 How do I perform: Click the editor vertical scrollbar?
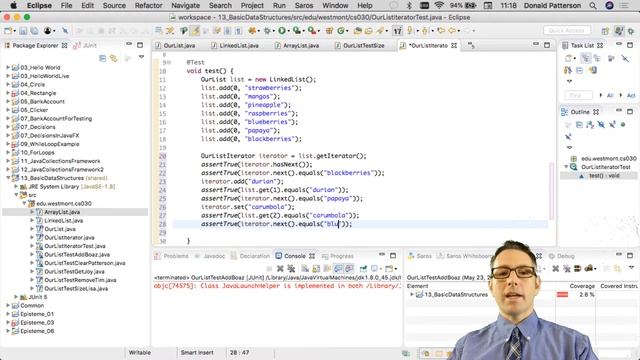552,191
